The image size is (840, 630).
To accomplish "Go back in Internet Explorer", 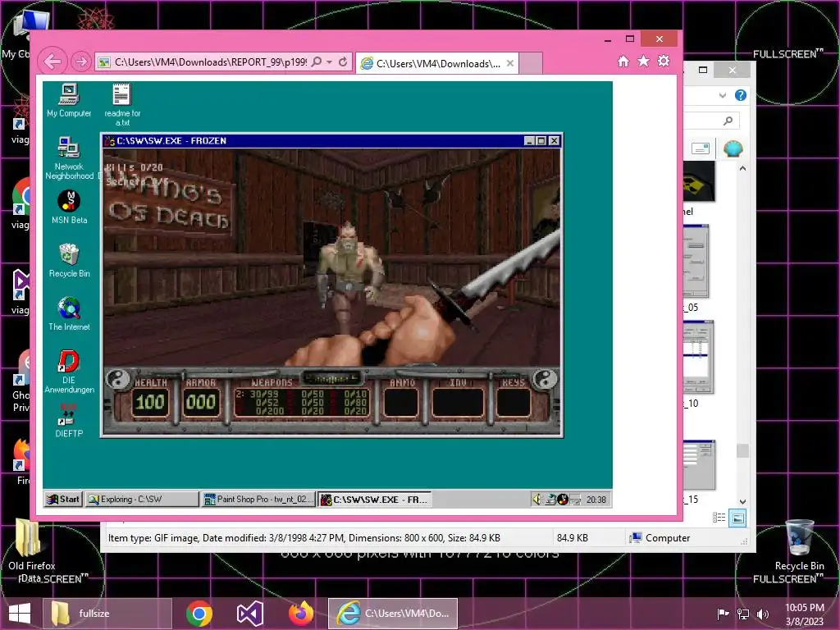I will coord(52,62).
